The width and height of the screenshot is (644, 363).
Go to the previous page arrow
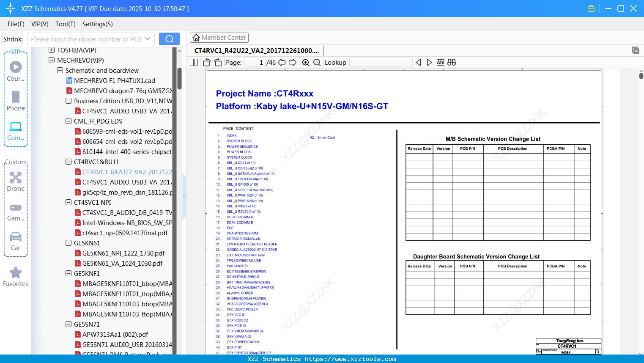click(282, 63)
